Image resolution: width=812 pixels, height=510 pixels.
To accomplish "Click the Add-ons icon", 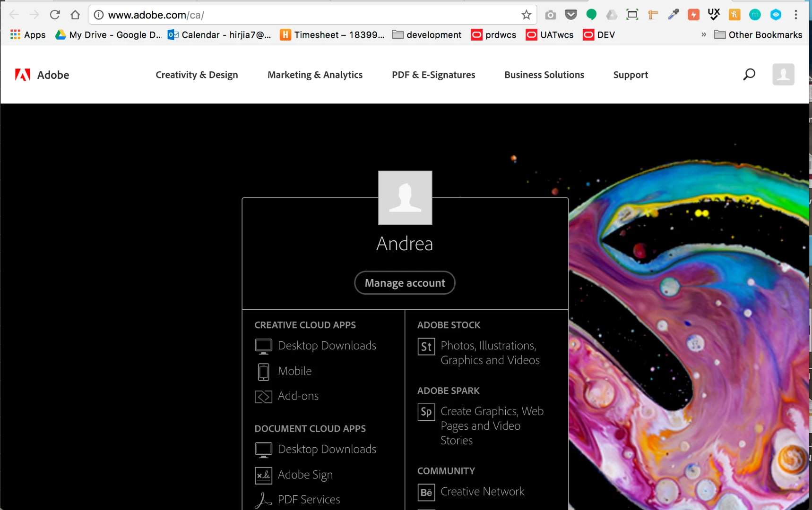I will pos(263,397).
